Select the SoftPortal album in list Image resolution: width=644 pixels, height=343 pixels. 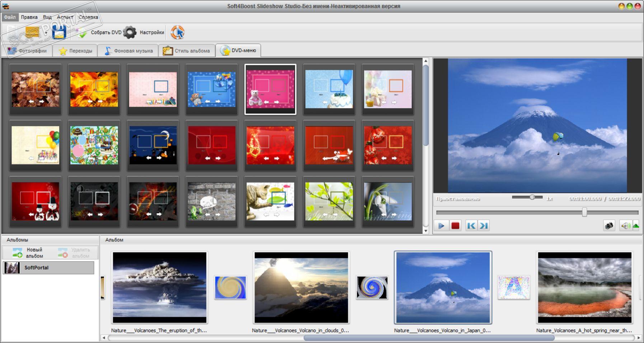(48, 268)
